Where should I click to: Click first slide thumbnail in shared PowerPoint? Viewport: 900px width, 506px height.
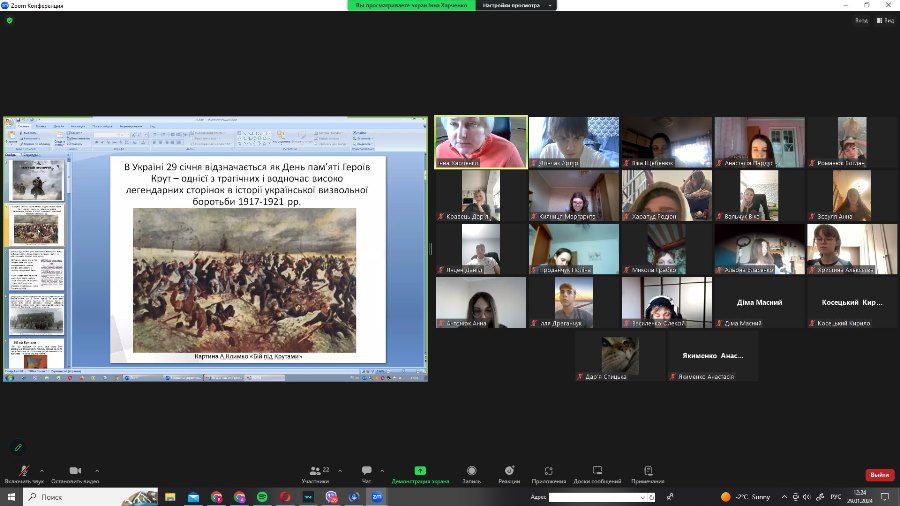(37, 180)
